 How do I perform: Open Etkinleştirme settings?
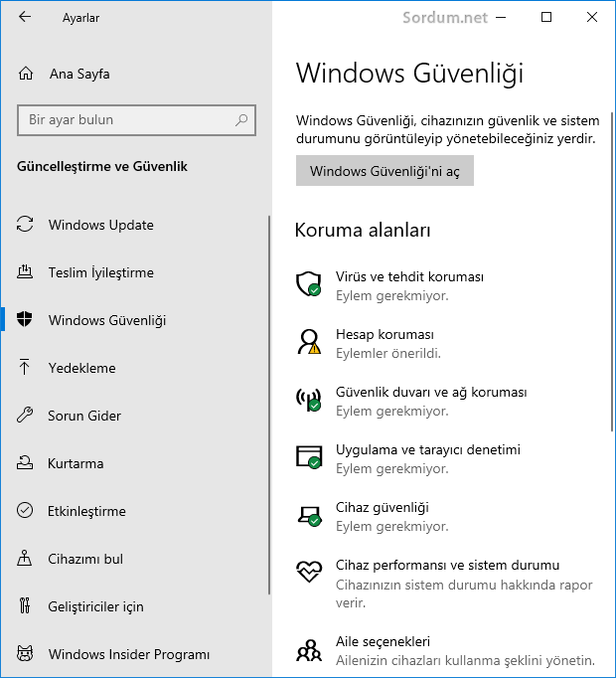tap(86, 511)
